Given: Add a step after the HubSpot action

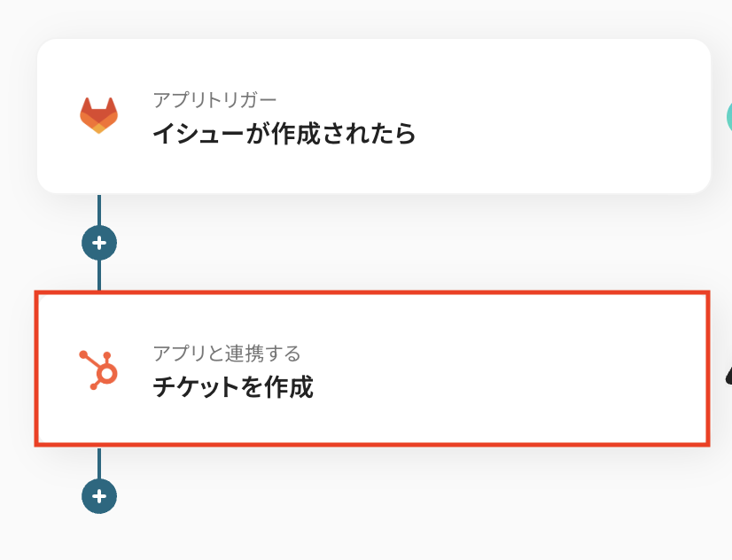Looking at the screenshot, I should click(98, 496).
